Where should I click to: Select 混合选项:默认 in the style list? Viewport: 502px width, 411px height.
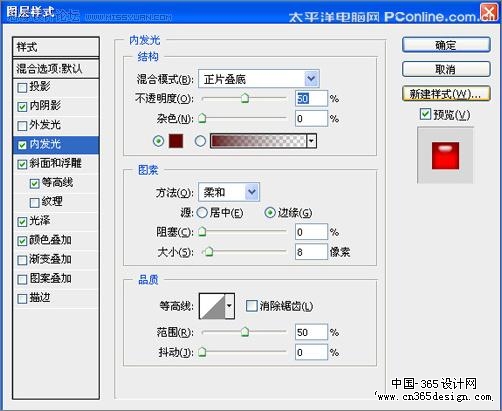click(56, 69)
